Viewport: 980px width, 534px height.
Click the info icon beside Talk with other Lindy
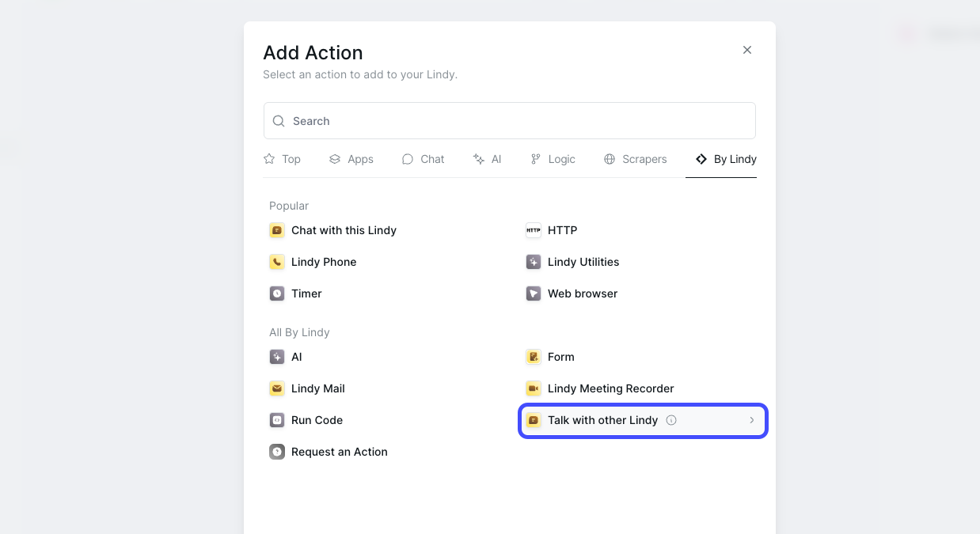pyautogui.click(x=671, y=420)
